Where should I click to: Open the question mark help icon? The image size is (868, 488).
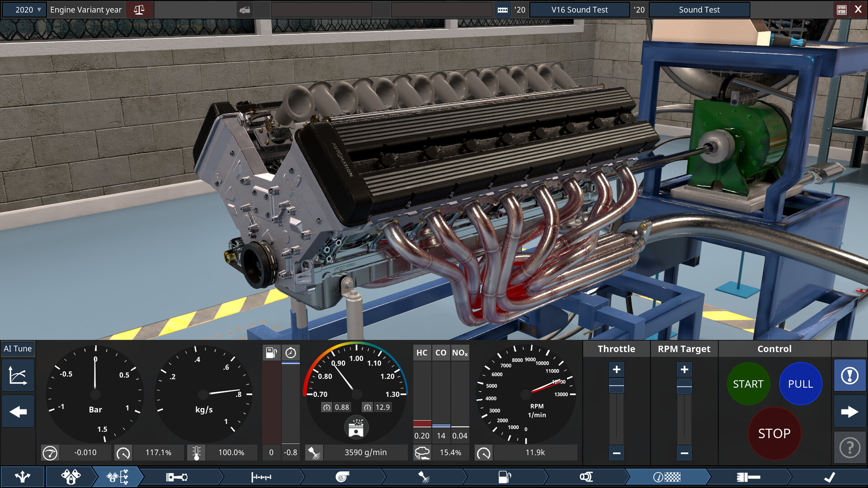pos(849,448)
